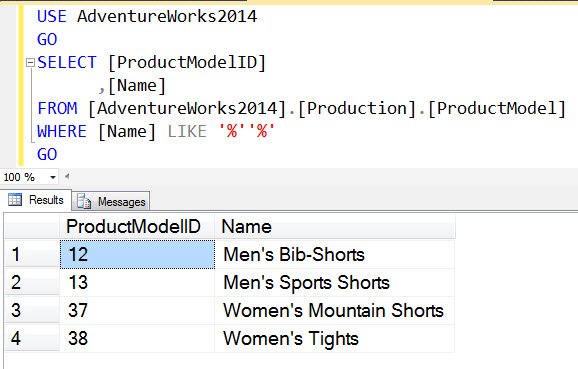Click the Women's Mountain Shorts cell
Viewport: 578px width, 369px height.
point(335,310)
